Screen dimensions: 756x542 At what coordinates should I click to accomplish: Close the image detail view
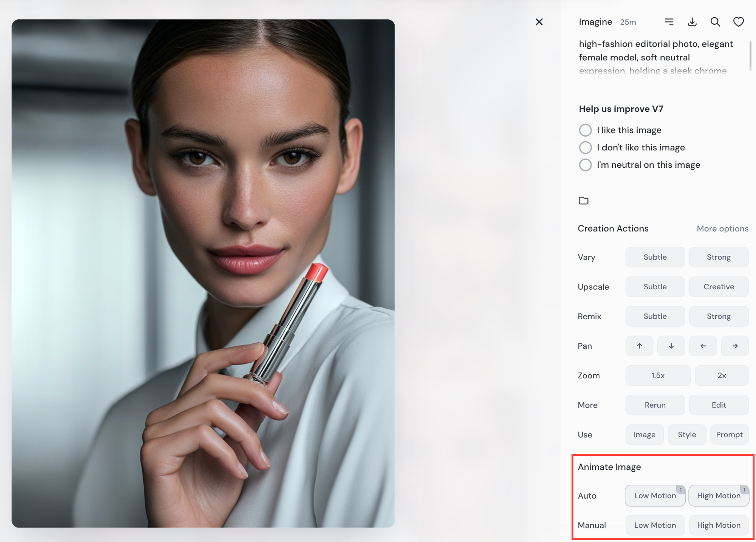(x=539, y=22)
